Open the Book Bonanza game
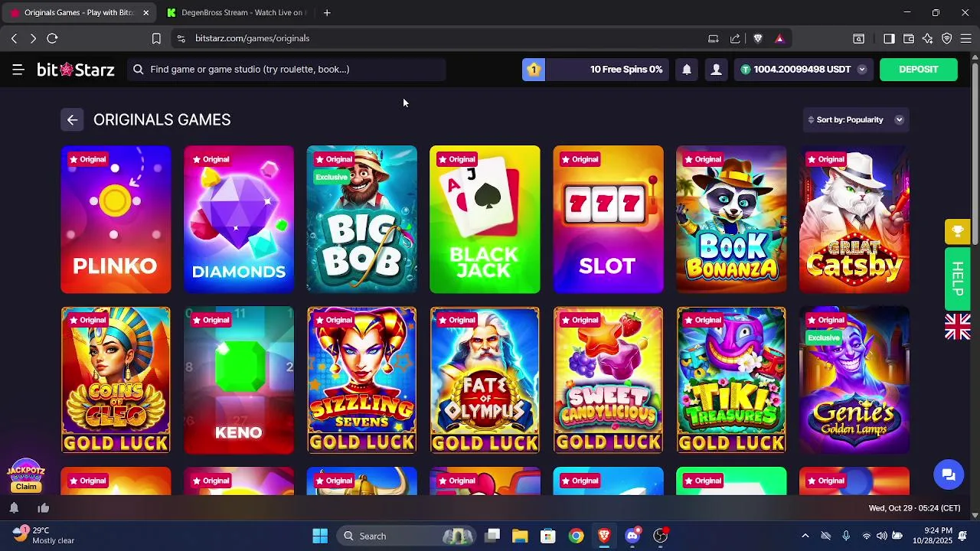The width and height of the screenshot is (980, 551). tap(731, 220)
